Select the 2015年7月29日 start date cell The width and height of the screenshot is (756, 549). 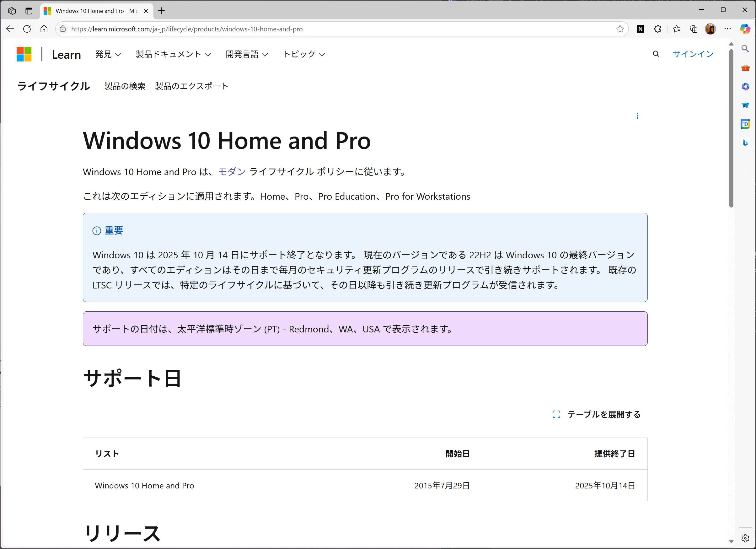[442, 485]
